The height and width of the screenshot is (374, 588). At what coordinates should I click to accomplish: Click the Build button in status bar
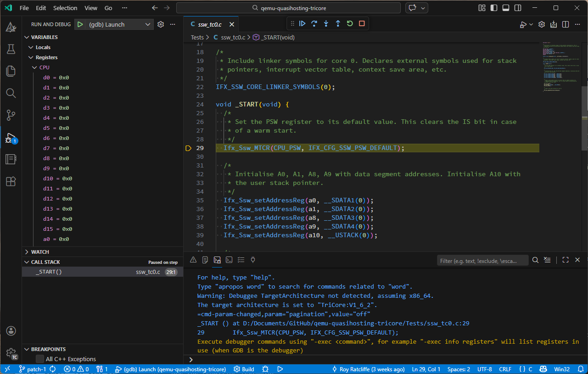pos(244,369)
